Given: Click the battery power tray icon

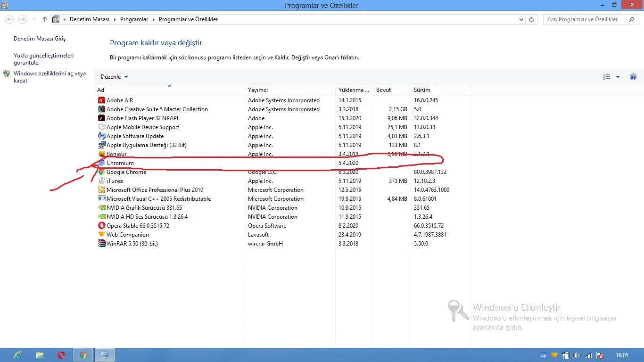Looking at the screenshot, I should click(566, 355).
